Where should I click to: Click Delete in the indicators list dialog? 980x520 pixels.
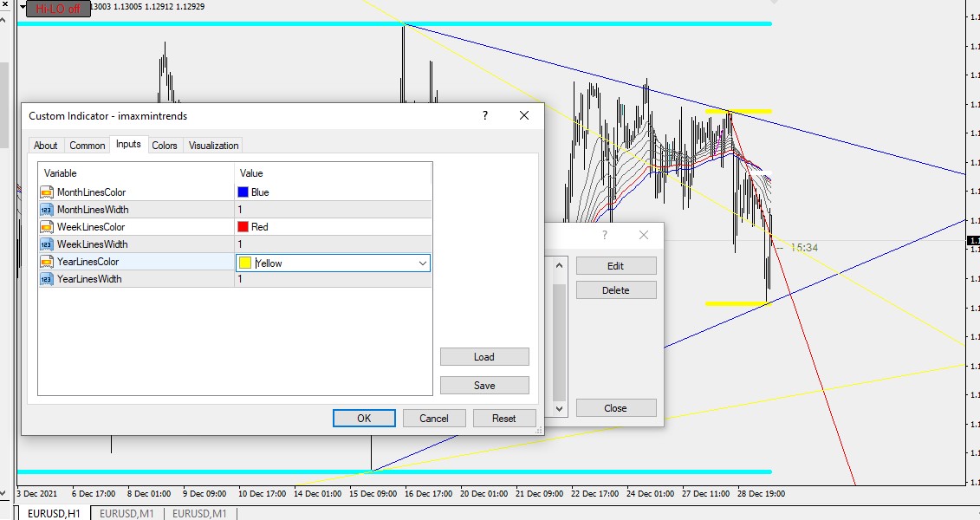(x=615, y=290)
